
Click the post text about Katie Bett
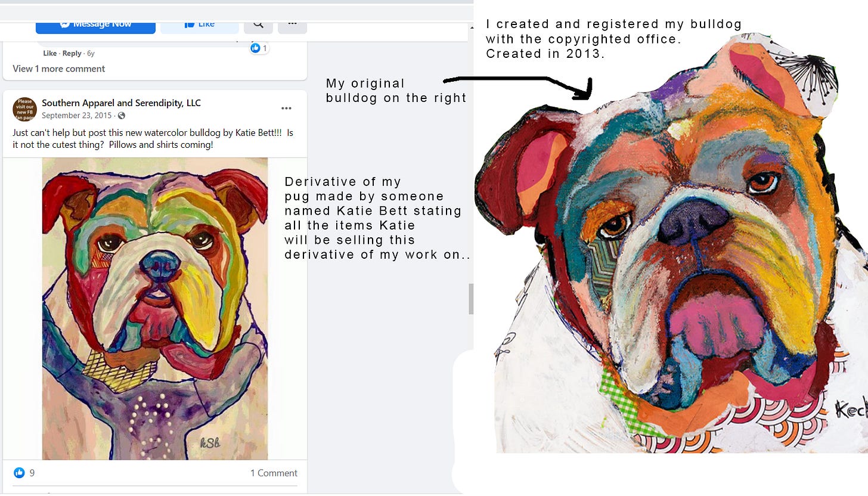(x=153, y=138)
